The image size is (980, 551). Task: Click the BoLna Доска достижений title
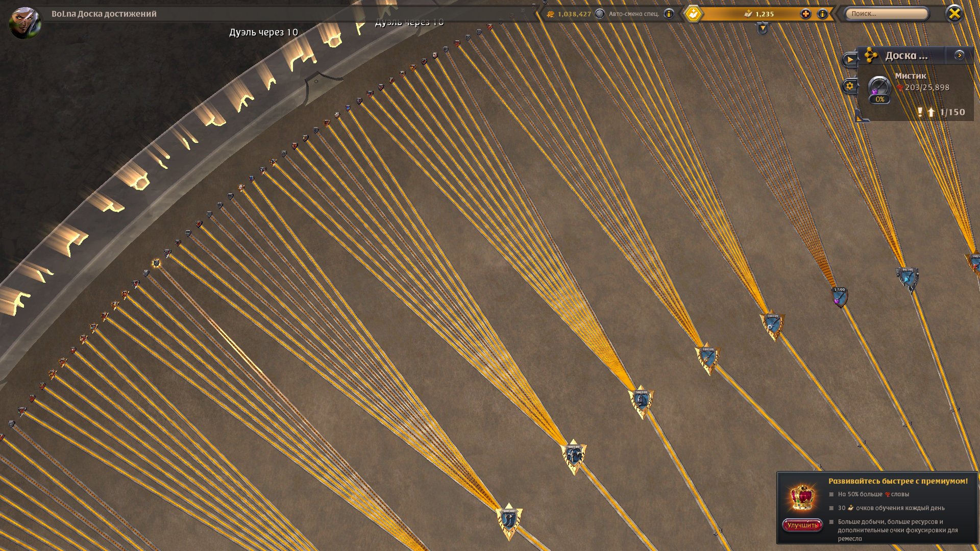pyautogui.click(x=104, y=14)
